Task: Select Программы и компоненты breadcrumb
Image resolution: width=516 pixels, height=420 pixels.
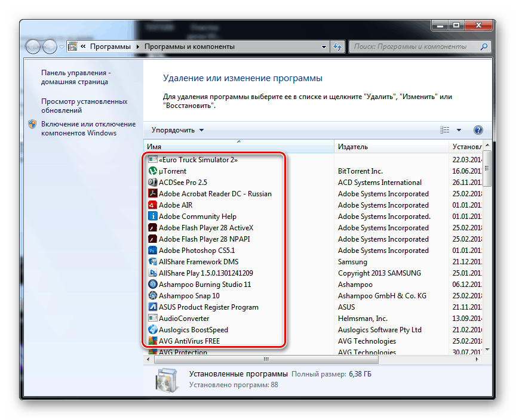Action: click(189, 47)
